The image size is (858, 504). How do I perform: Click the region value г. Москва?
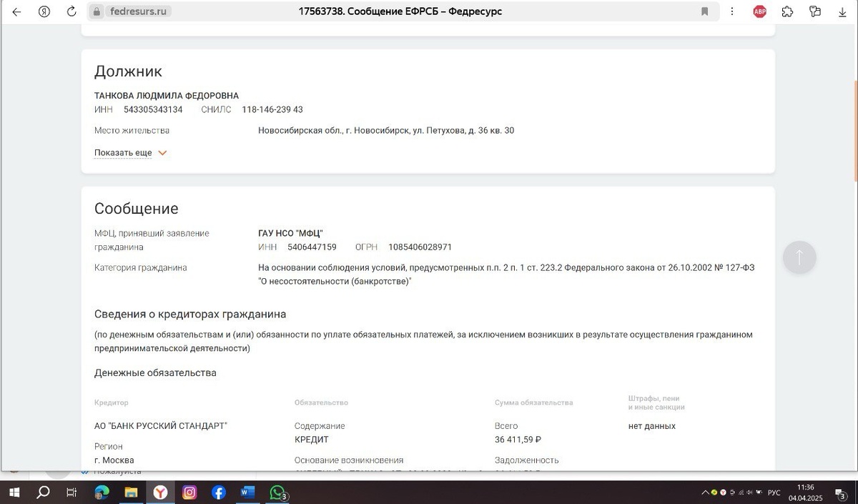(x=114, y=460)
